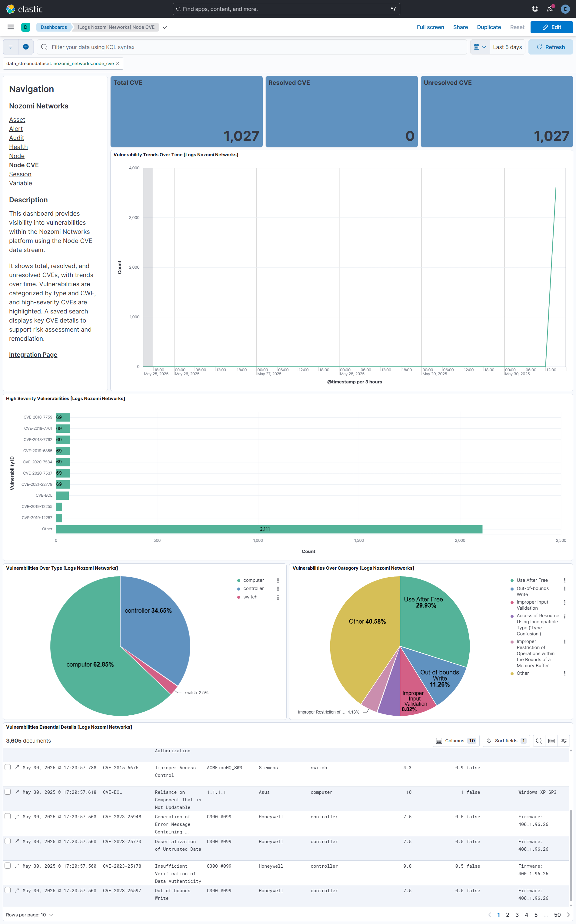Open display settings sliders icon in table

click(x=564, y=740)
